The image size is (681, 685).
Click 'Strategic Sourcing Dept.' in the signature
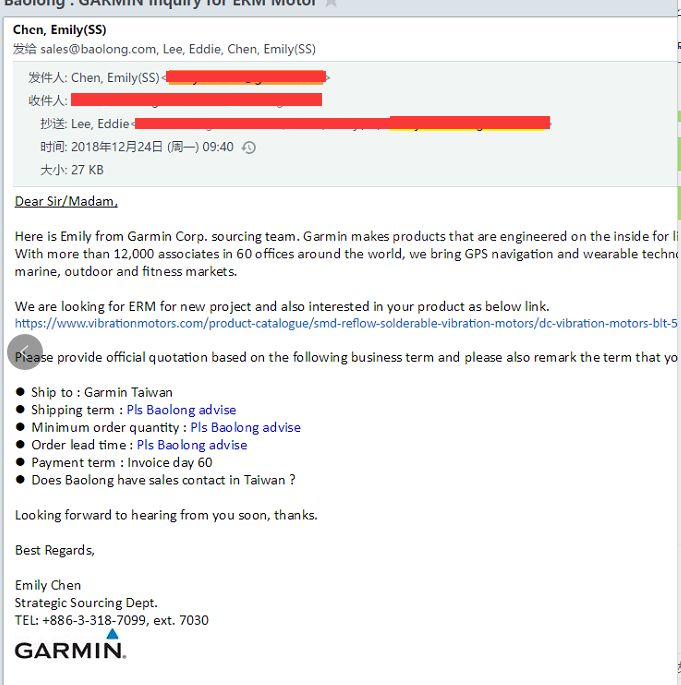[x=86, y=603]
